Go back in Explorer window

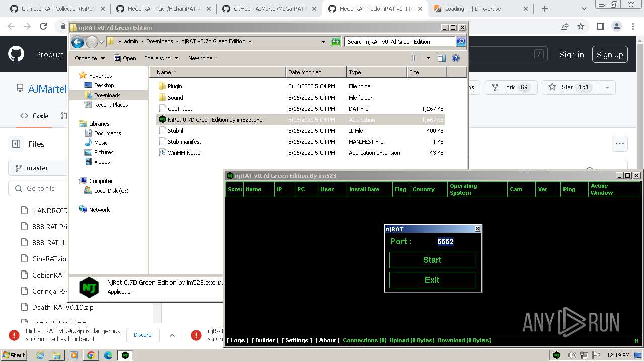click(x=77, y=42)
